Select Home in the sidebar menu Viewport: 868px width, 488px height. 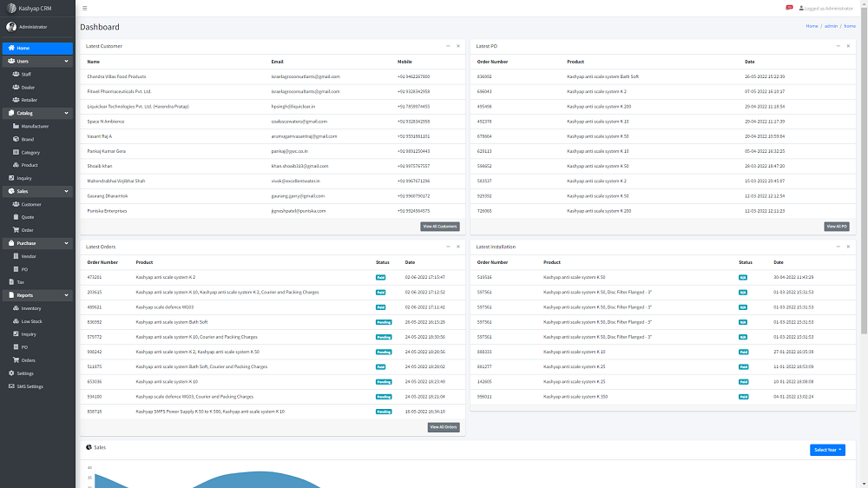tap(37, 48)
